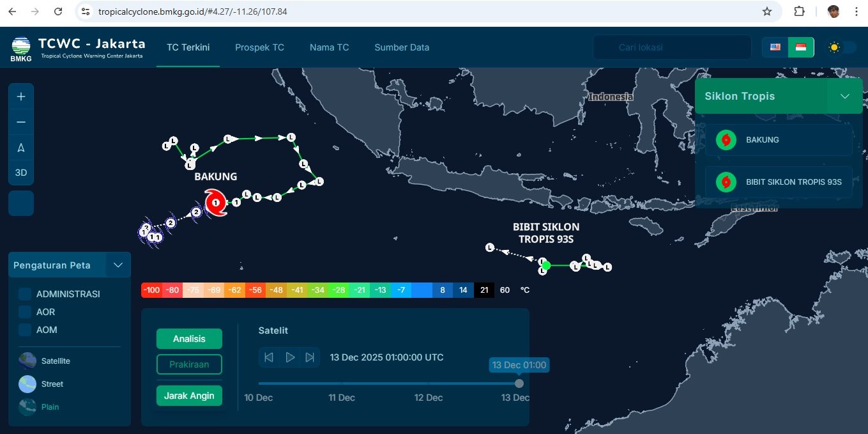The image size is (868, 434).
Task: Skip to next satellite frame
Action: [310, 357]
